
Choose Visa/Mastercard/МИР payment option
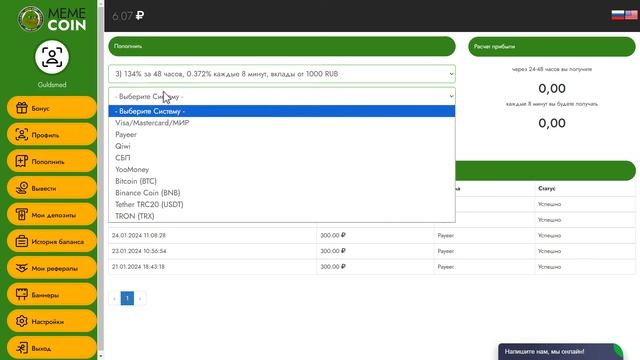tap(282, 123)
